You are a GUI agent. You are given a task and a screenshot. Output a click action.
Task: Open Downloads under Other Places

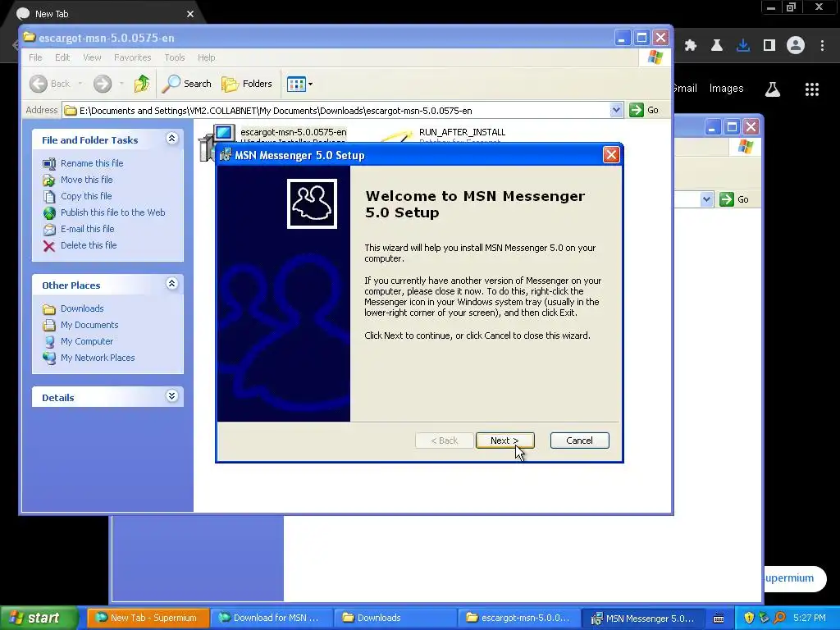click(82, 308)
